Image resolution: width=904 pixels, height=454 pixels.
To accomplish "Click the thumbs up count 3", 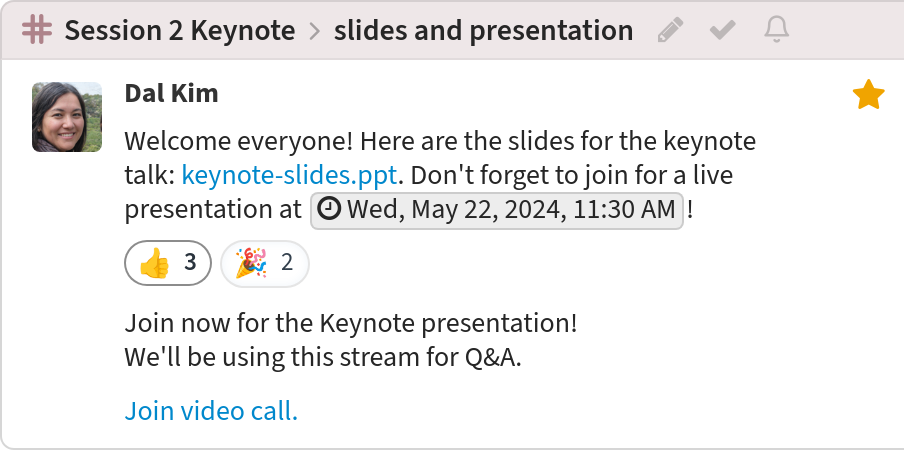I will [x=190, y=262].
